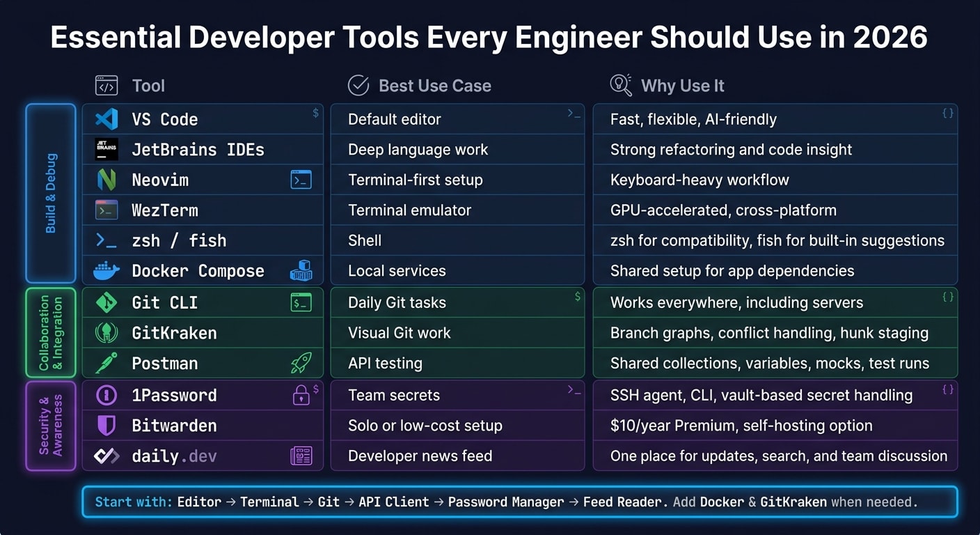
Task: Click the Daily Git tasks cell
Action: coord(457,302)
